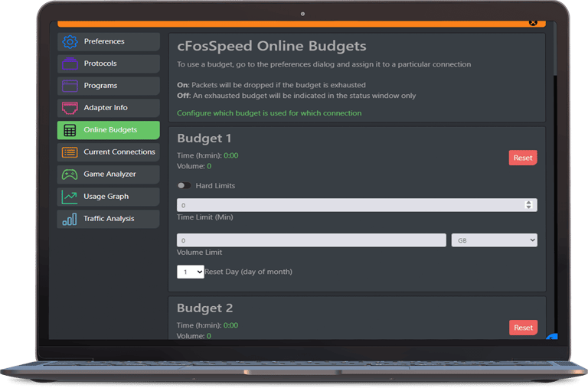Click the Online Budgets calculator icon
Image resolution: width=588 pixels, height=388 pixels.
coord(70,130)
